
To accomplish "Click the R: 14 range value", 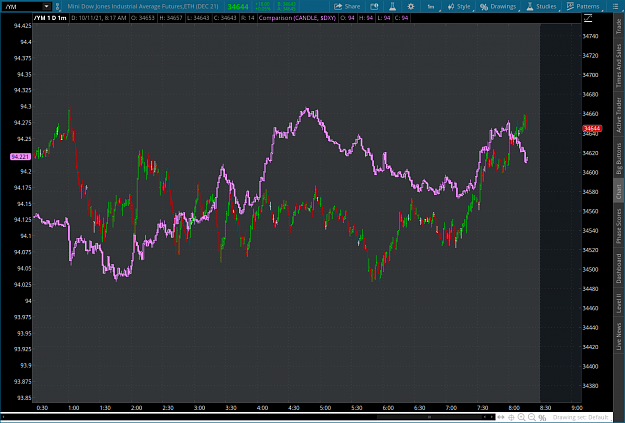I will click(248, 18).
